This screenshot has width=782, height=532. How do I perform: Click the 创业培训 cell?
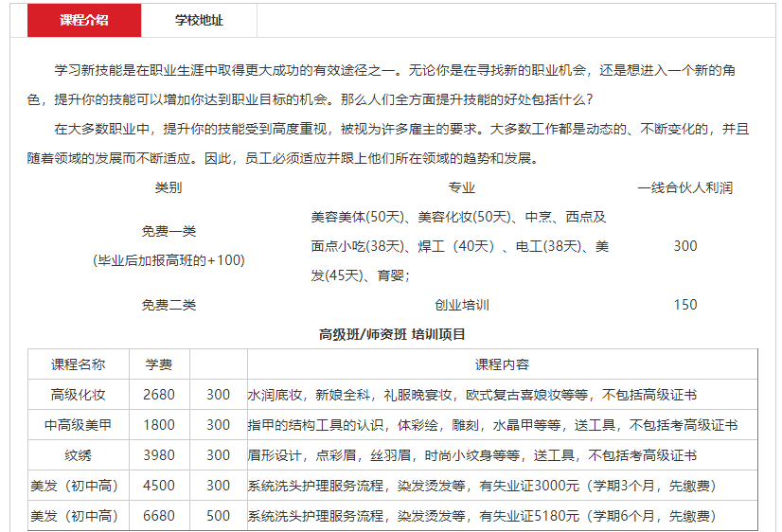(x=461, y=305)
